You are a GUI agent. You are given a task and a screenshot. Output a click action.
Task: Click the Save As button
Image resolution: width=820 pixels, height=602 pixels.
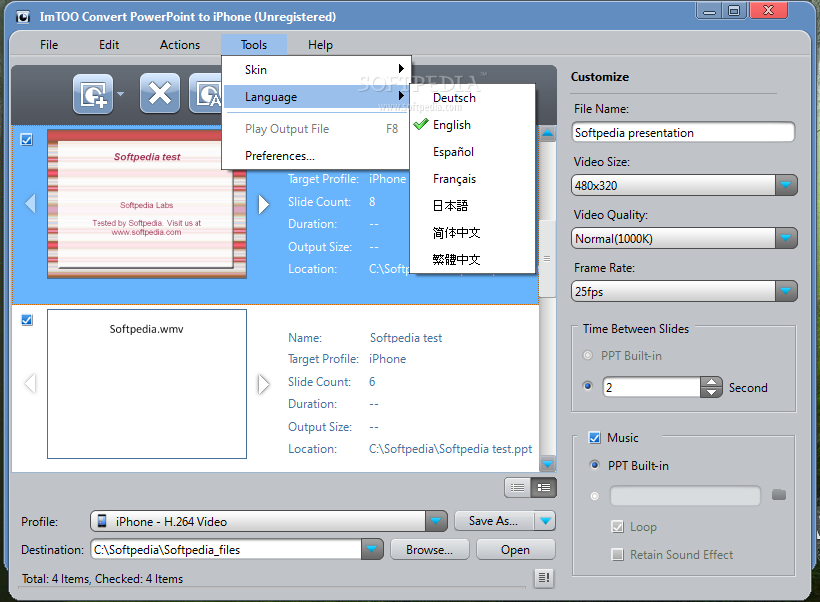(494, 521)
